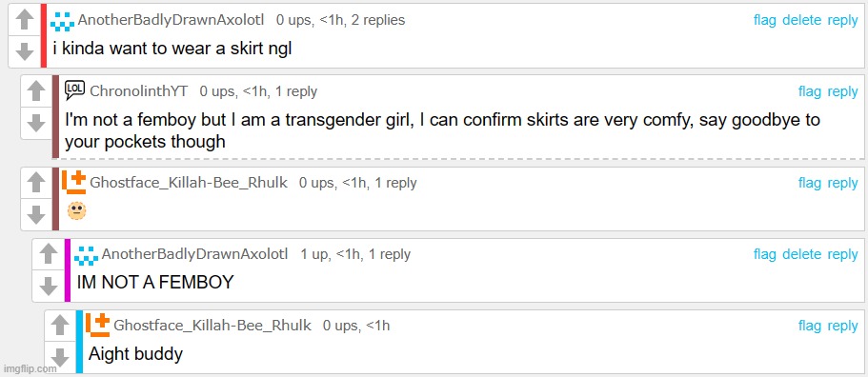Screen dimensions: 868x377
Task: Open ChronolinthYT's user profile link
Action: coord(139,91)
